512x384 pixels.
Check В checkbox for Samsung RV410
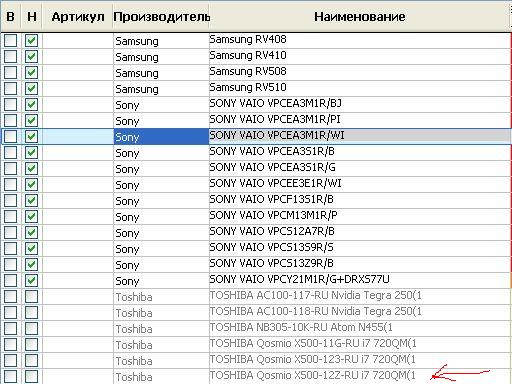(x=10, y=57)
